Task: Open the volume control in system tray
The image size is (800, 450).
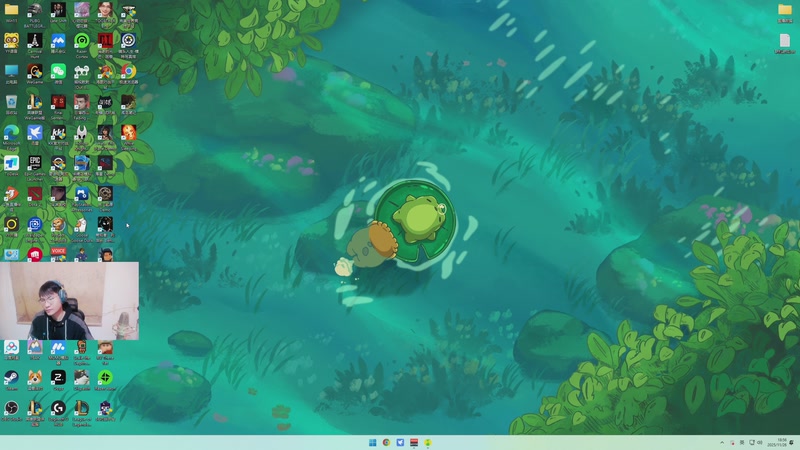Action: pyautogui.click(x=760, y=443)
